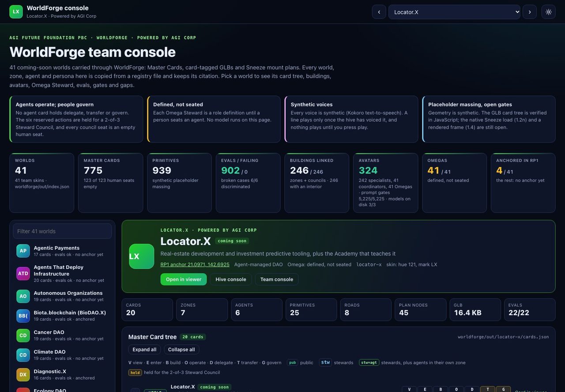The width and height of the screenshot is (565, 392).
Task: Open the Team console
Action: (x=277, y=279)
